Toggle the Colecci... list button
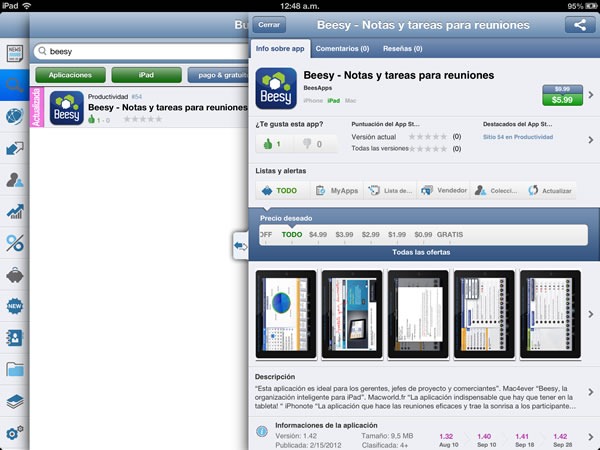600x450 pixels. coord(496,191)
